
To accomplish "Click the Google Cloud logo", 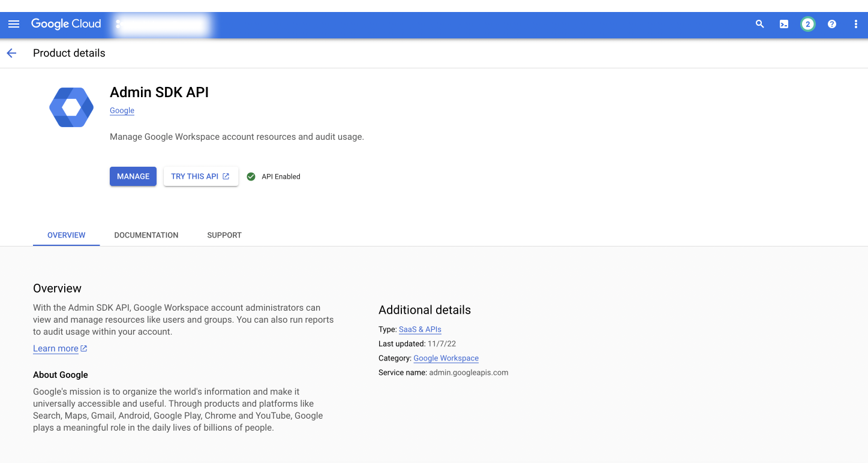I will (x=66, y=24).
